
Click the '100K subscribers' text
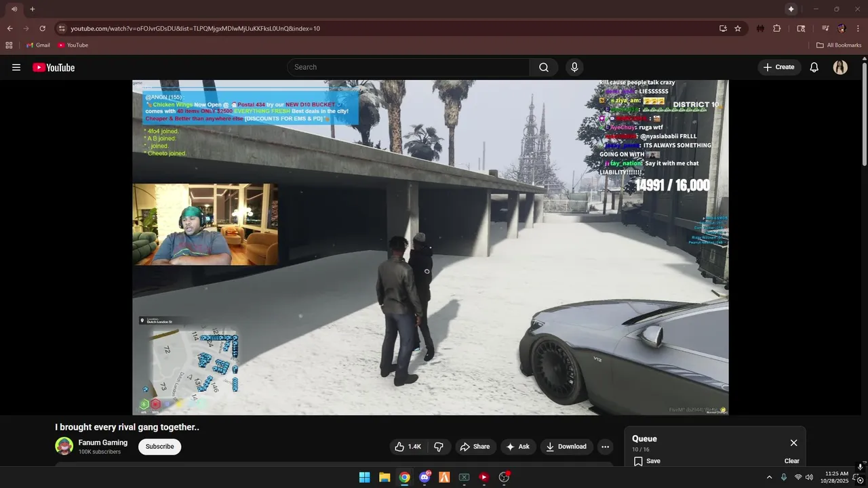100,452
